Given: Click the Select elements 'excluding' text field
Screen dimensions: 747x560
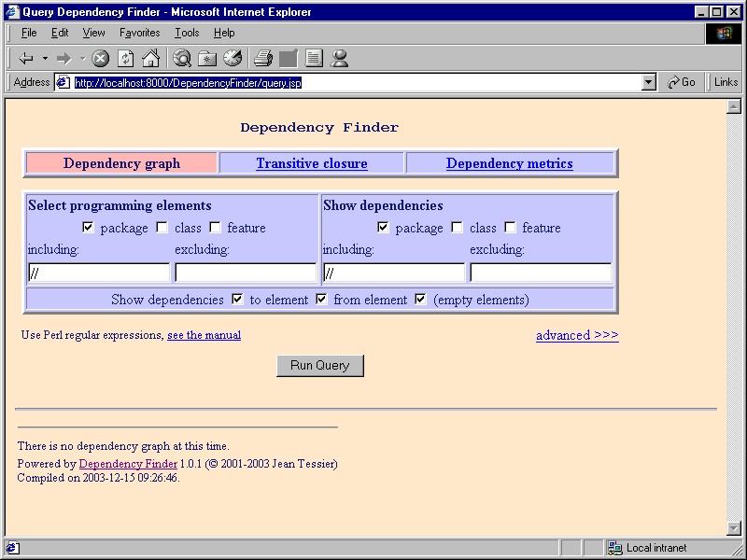Looking at the screenshot, I should coord(246,273).
